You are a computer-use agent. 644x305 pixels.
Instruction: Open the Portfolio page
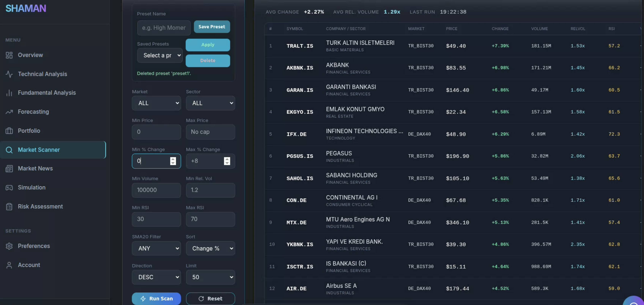click(29, 131)
